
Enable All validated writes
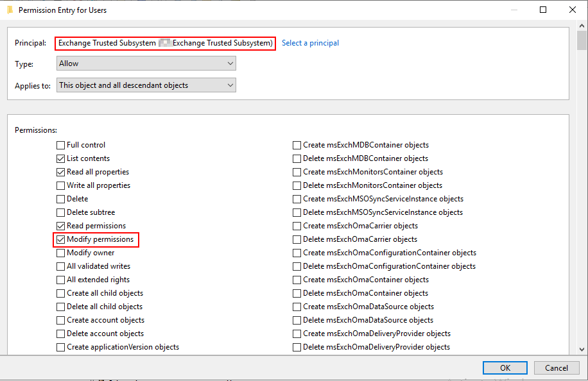pyautogui.click(x=60, y=266)
